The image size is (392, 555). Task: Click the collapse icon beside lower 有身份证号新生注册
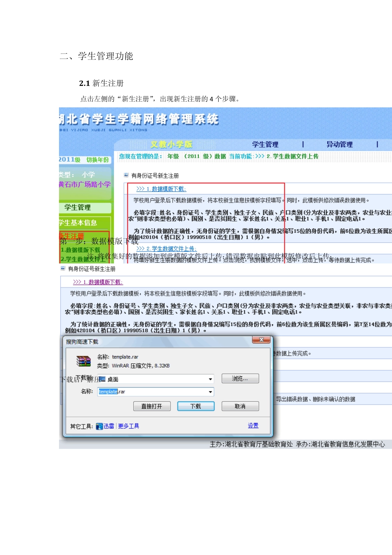tap(63, 268)
